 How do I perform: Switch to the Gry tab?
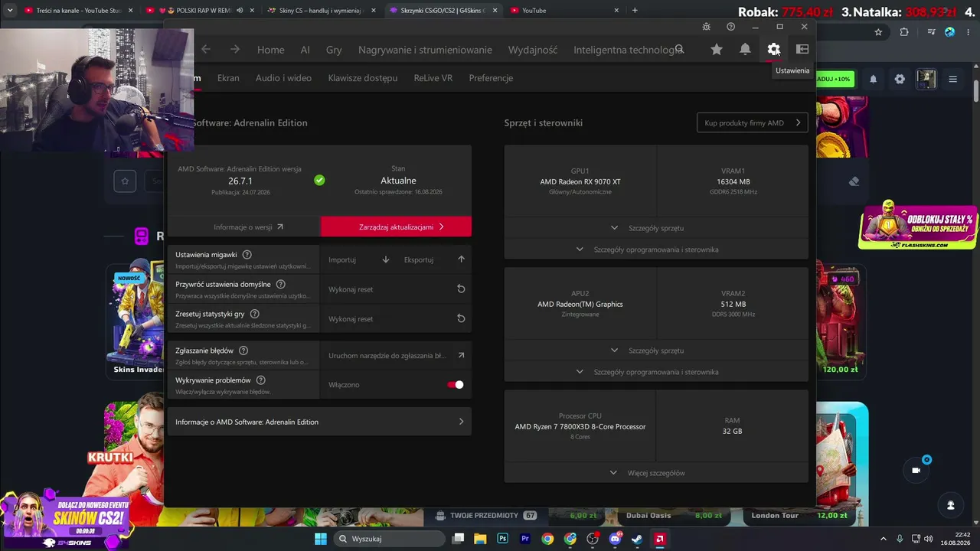click(334, 50)
